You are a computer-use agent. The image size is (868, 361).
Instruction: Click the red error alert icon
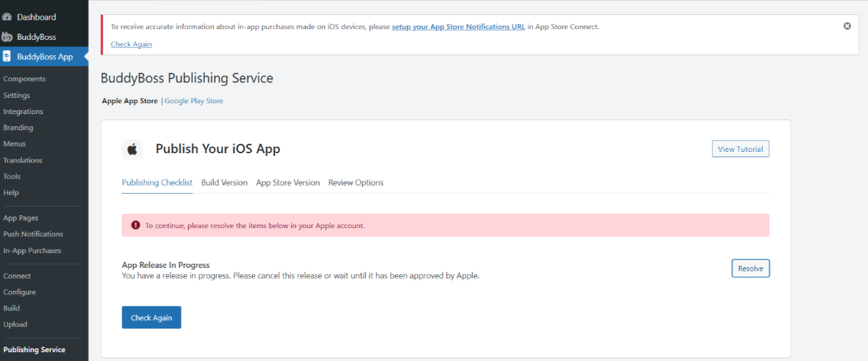(136, 225)
